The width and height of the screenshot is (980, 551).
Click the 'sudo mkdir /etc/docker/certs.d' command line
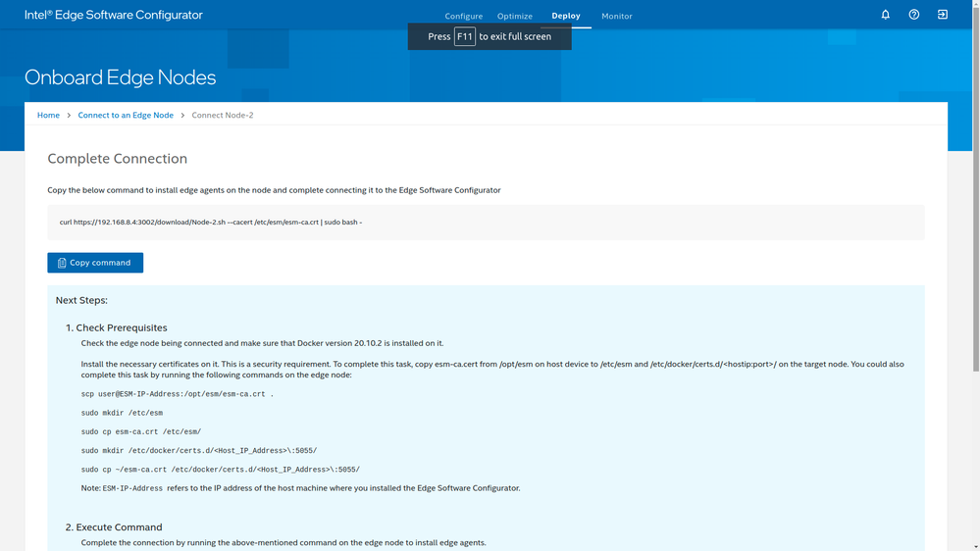pyautogui.click(x=199, y=450)
